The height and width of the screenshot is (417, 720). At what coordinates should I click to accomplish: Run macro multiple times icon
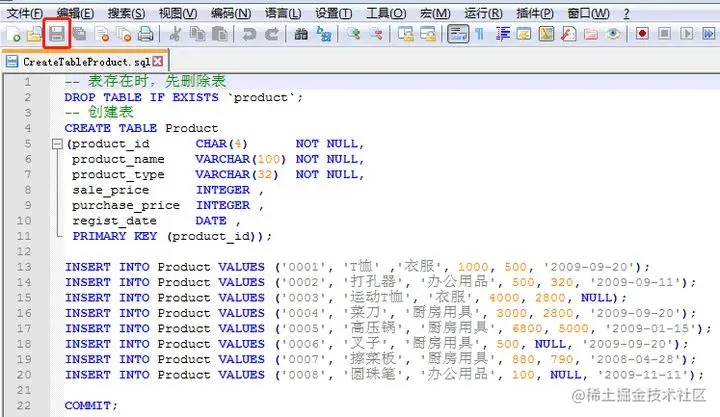[x=709, y=34]
